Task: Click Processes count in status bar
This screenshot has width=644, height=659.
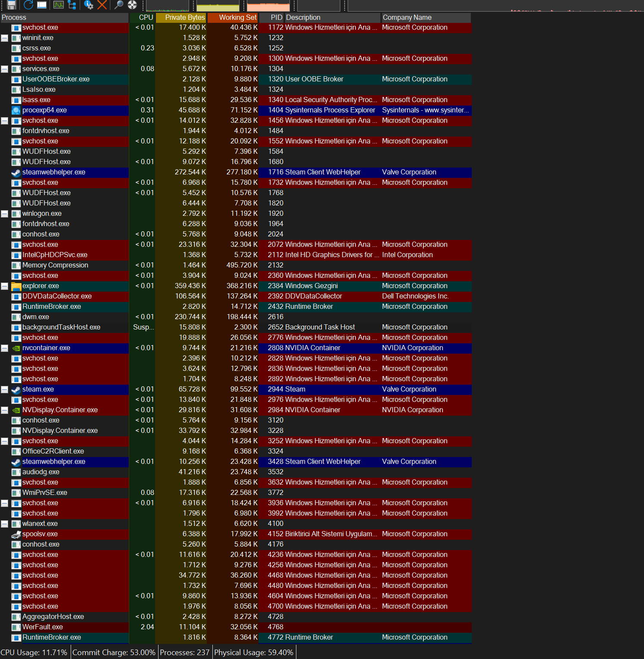Action: (184, 653)
